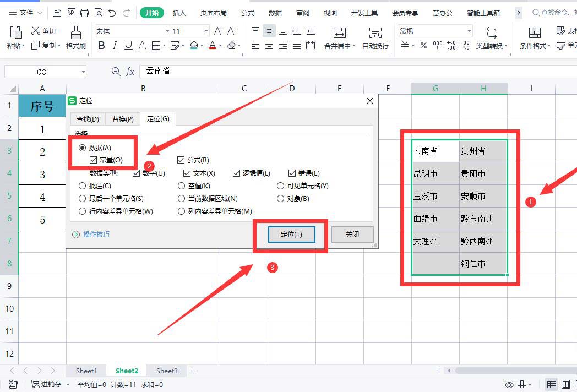Click the right-align icon

(283, 45)
